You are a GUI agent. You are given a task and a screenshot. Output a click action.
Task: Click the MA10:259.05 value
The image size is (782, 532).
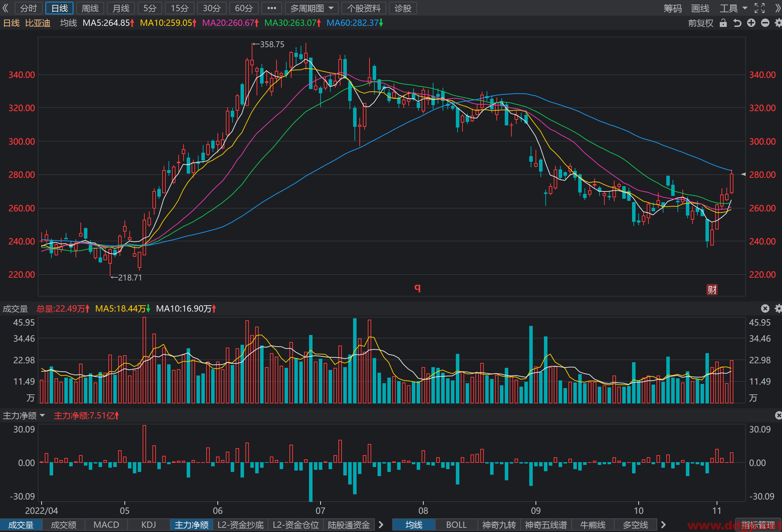point(168,23)
